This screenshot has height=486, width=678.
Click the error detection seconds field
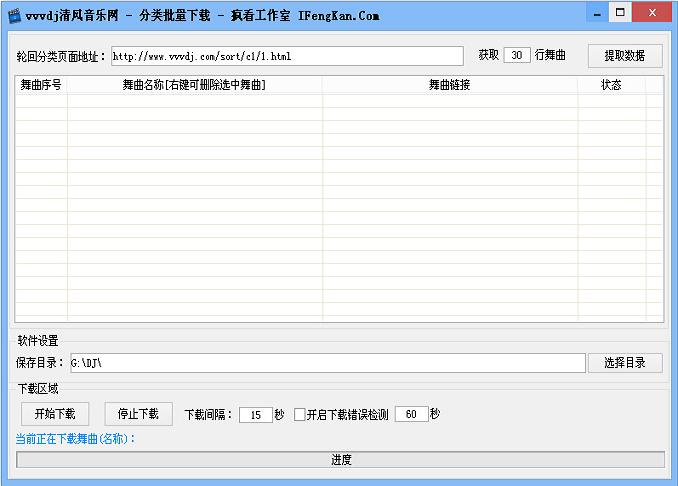click(411, 415)
